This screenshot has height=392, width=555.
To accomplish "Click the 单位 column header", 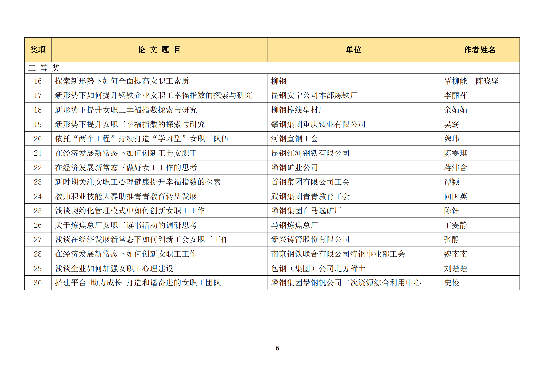I will [x=354, y=50].
